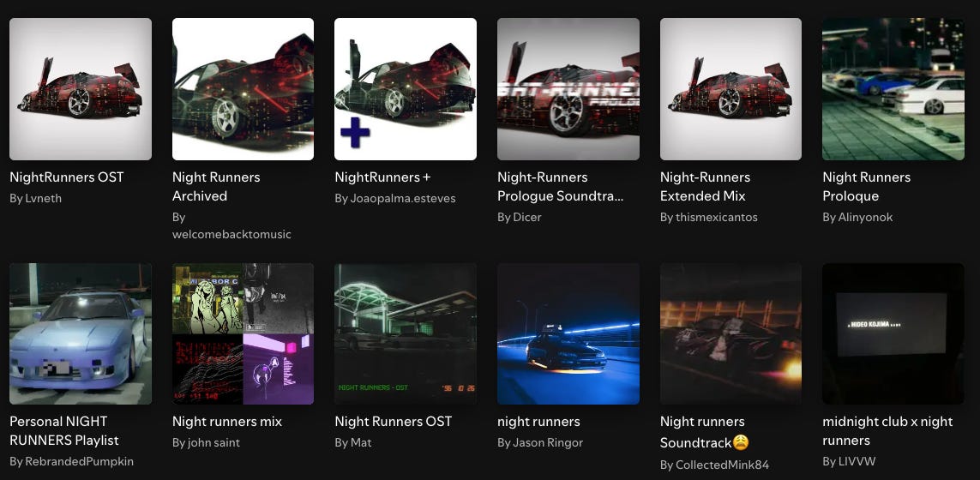980x480 pixels.
Task: Open 'Night-Runners Extended Mix' title link
Action: 705,186
